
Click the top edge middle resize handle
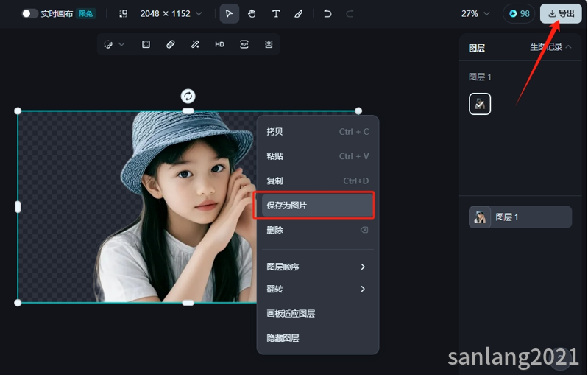188,111
